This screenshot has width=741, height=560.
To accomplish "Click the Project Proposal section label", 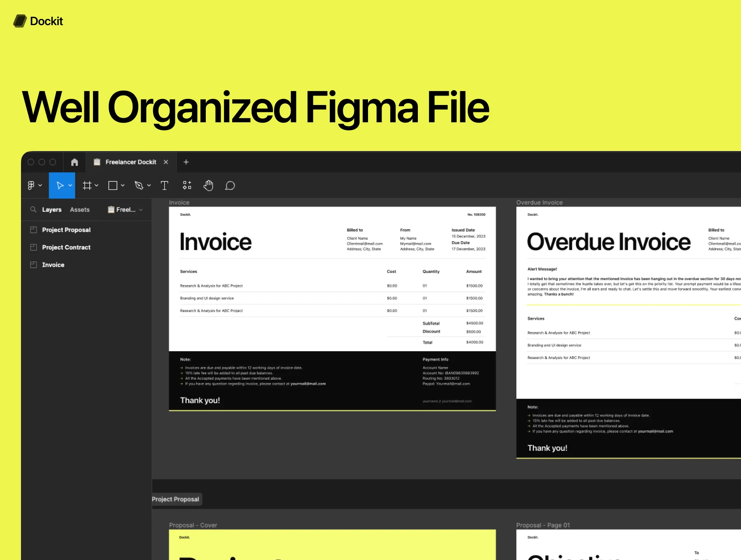I will click(x=176, y=499).
